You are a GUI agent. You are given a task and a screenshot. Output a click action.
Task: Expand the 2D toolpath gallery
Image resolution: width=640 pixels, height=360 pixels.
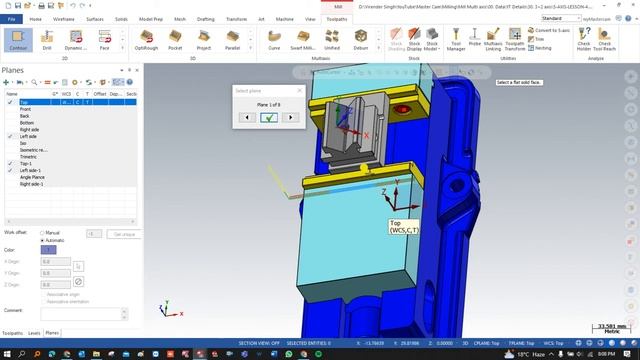tap(122, 48)
